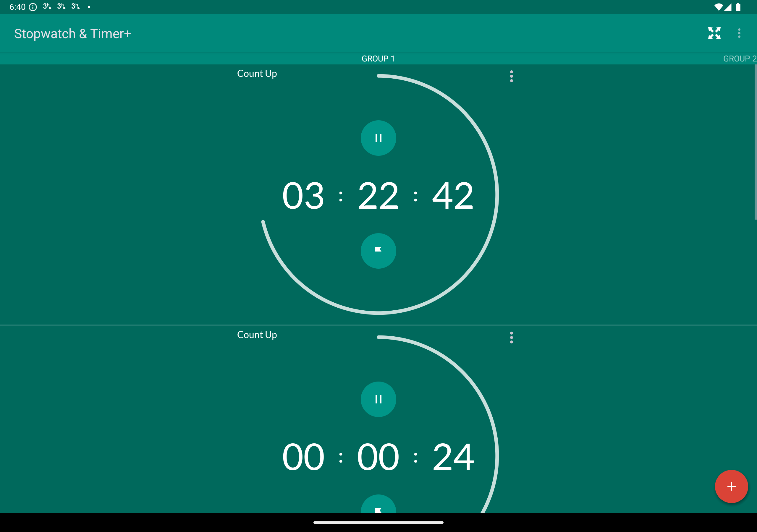Click the Stopwatch & Timer+ app title
757x532 pixels.
[x=72, y=34]
